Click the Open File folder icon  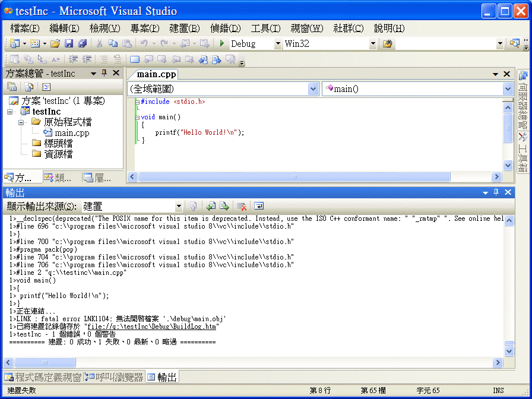[x=55, y=43]
